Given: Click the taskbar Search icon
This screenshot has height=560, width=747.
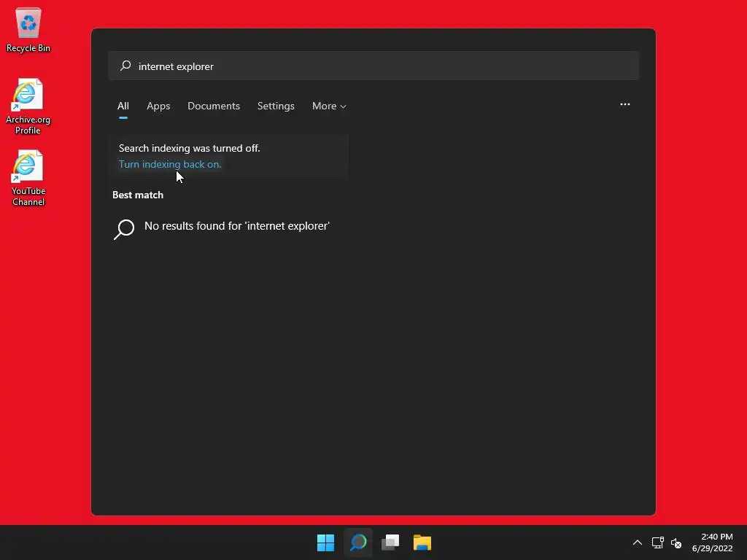Looking at the screenshot, I should (358, 542).
